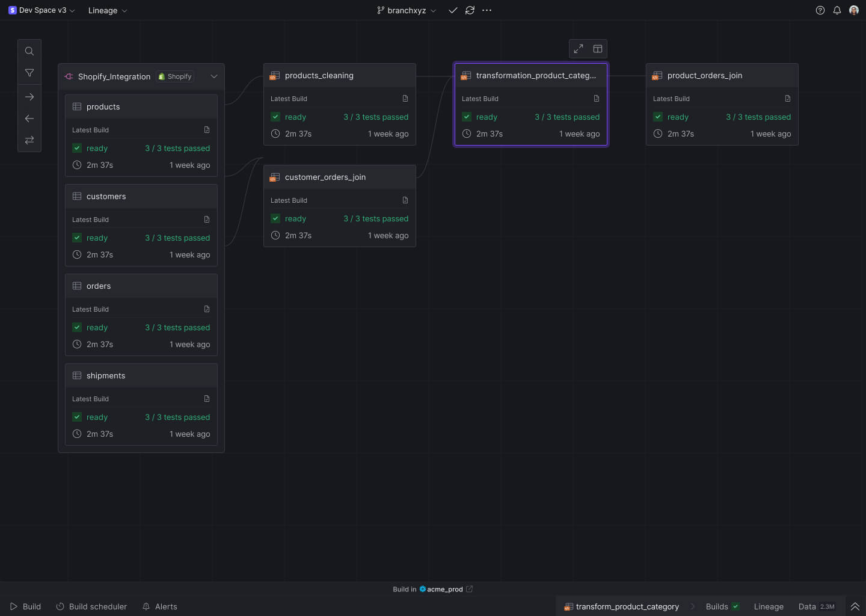The height and width of the screenshot is (616, 866).
Task: Select the lineage filter funnel icon
Action: click(x=29, y=73)
